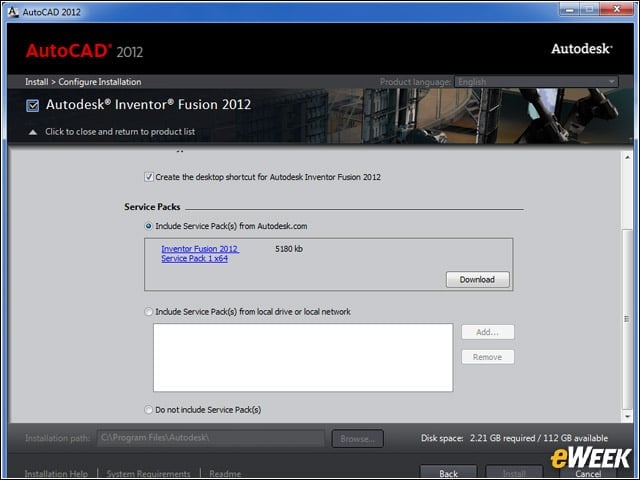Screen dimensions: 640x480
Task: Minimize the AutoCAD 2012 window
Action: point(569,9)
